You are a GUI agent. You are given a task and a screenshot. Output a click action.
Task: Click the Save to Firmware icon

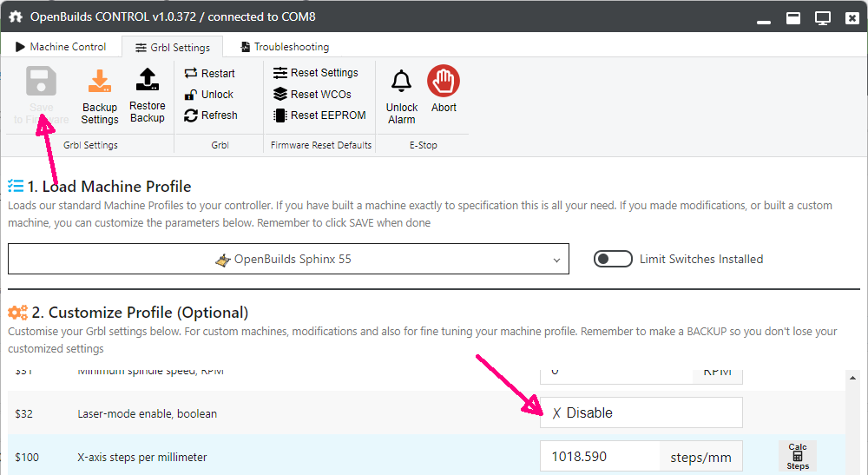pyautogui.click(x=41, y=82)
